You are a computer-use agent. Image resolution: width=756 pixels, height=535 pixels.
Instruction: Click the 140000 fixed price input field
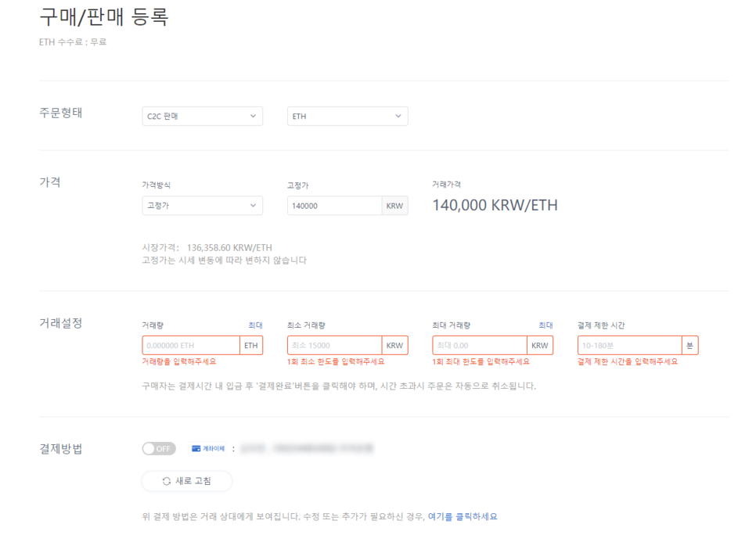(335, 206)
